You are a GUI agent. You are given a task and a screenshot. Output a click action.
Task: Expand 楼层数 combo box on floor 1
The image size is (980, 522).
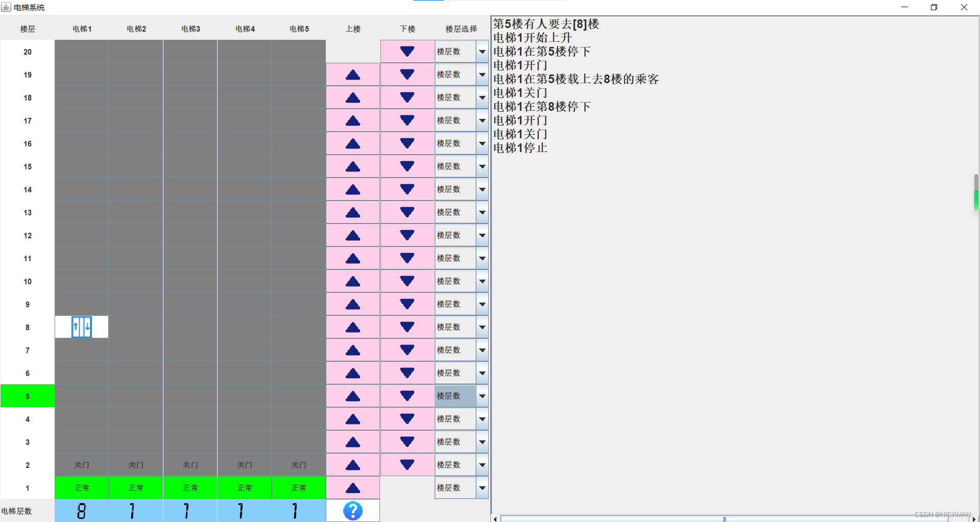tap(482, 488)
